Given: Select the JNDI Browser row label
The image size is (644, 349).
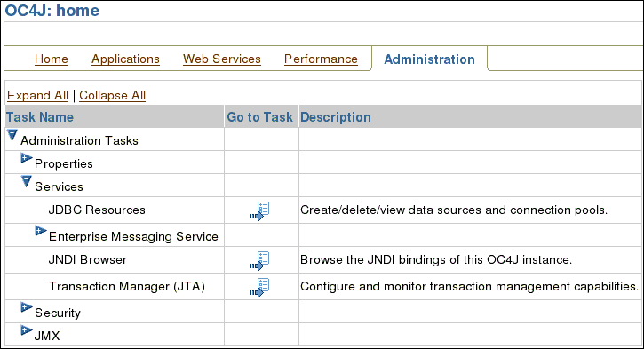Looking at the screenshot, I should 87,260.
